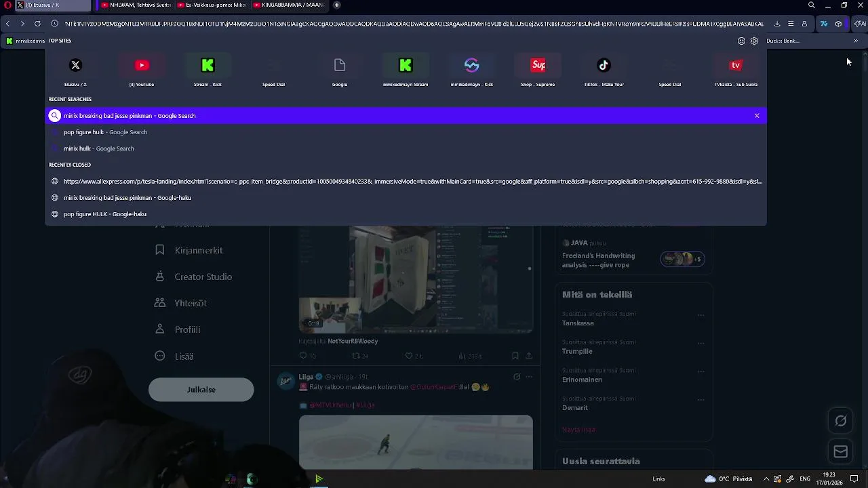
Task: Open the mmikadimayn Stream Kick tile
Action: [x=406, y=71]
